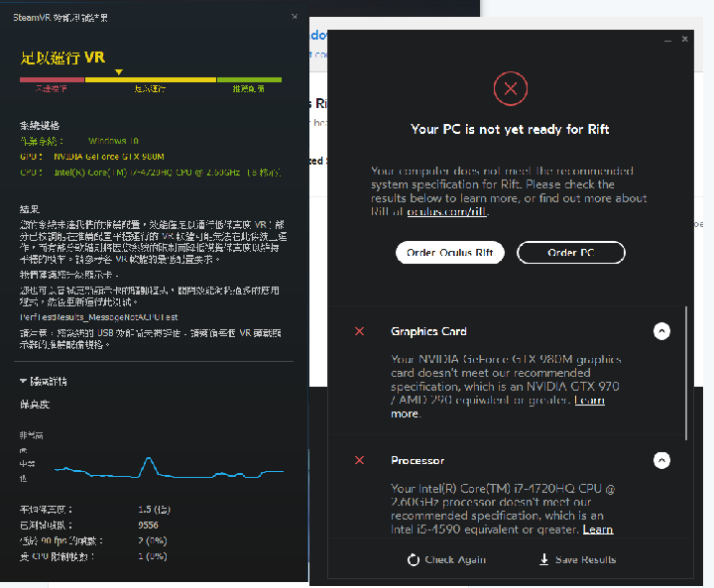714x588 pixels.
Task: Click the Order Oculus Rift button
Action: click(x=450, y=252)
